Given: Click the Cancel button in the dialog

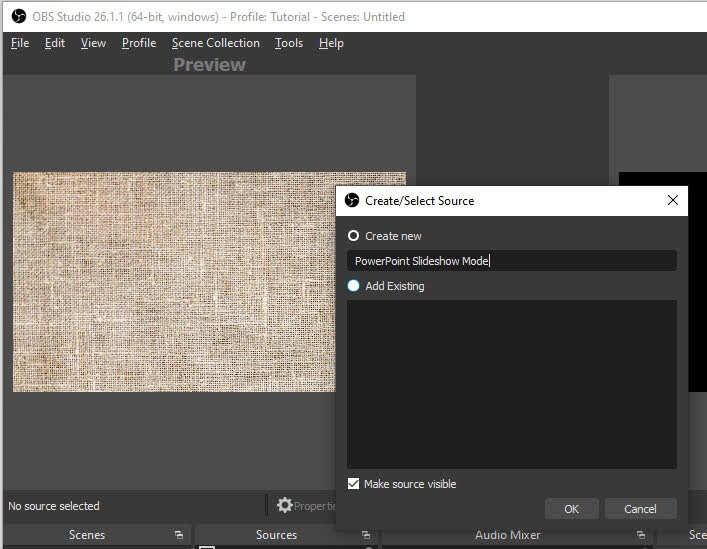Looking at the screenshot, I should point(640,508).
